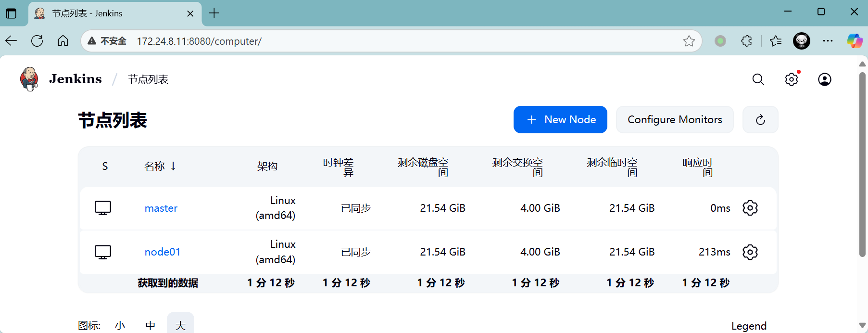This screenshot has width=868, height=333.
Task: Open the master node link
Action: click(x=161, y=208)
